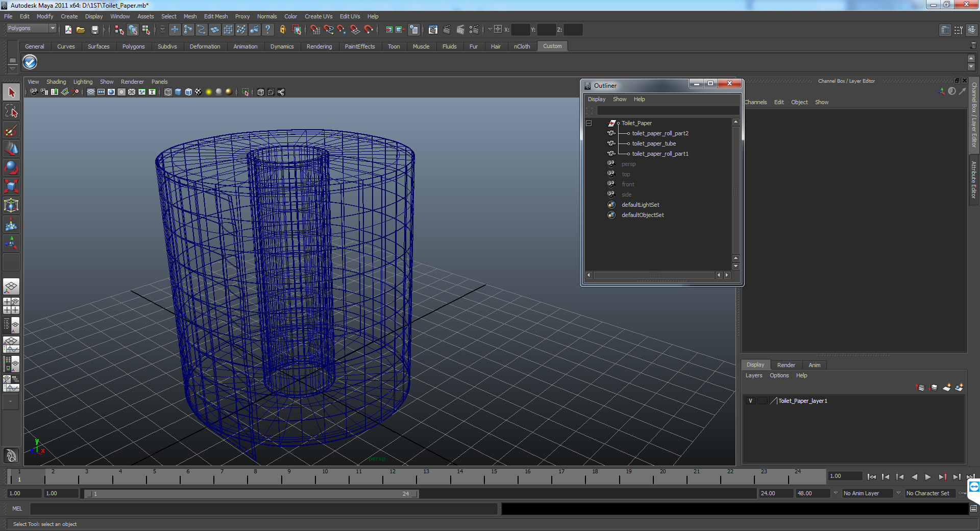
Task: Activate the Rotate tool sphere icon
Action: point(11,167)
